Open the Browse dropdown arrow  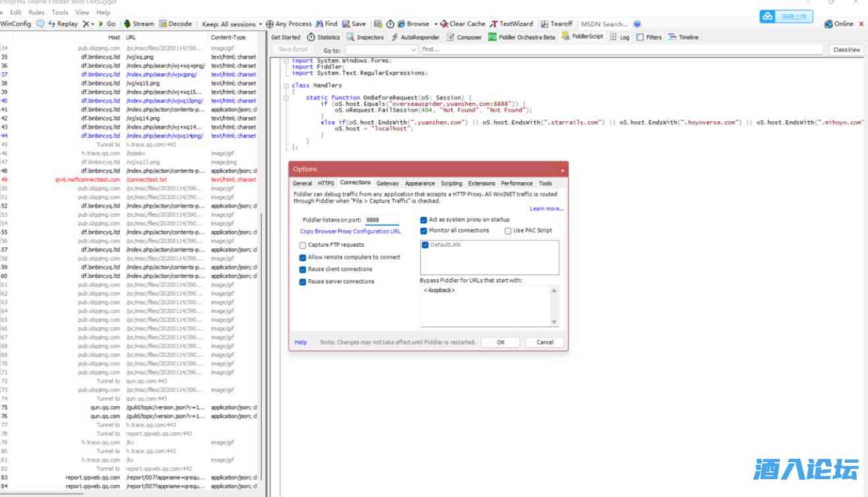click(x=436, y=24)
